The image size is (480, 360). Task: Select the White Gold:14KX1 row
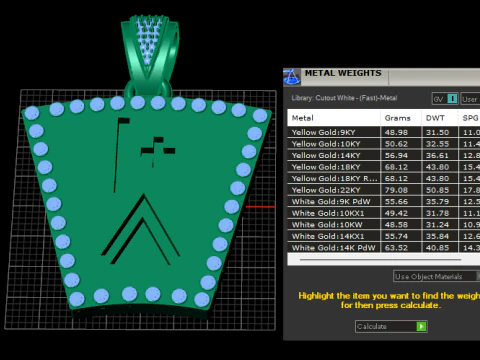pos(384,236)
